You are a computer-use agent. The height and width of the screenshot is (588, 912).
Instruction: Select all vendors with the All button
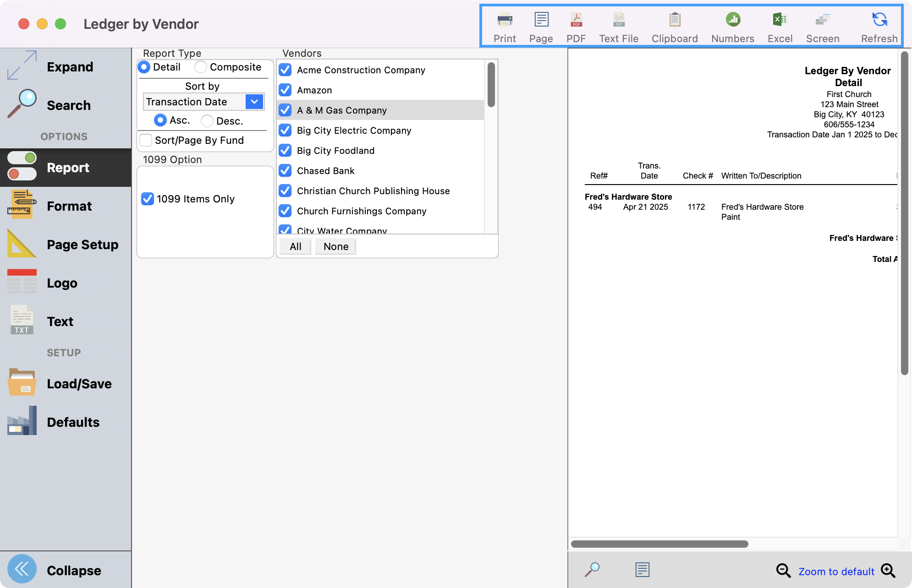pyautogui.click(x=295, y=246)
